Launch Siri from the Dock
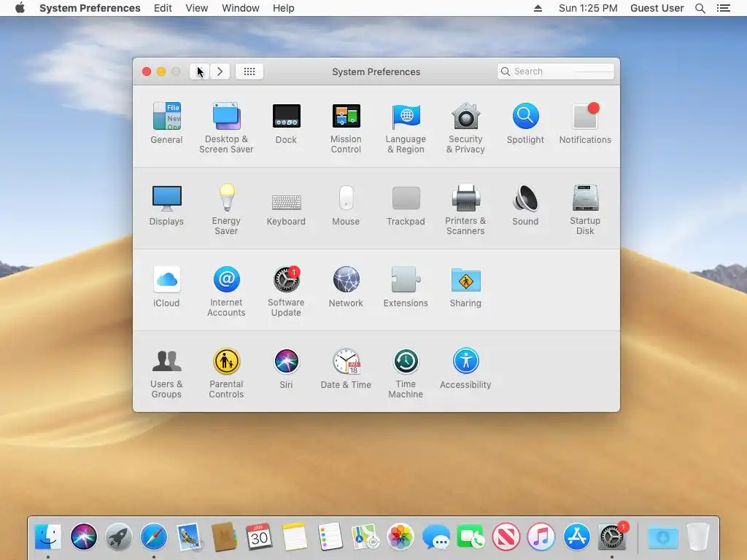The height and width of the screenshot is (560, 747). [x=83, y=536]
